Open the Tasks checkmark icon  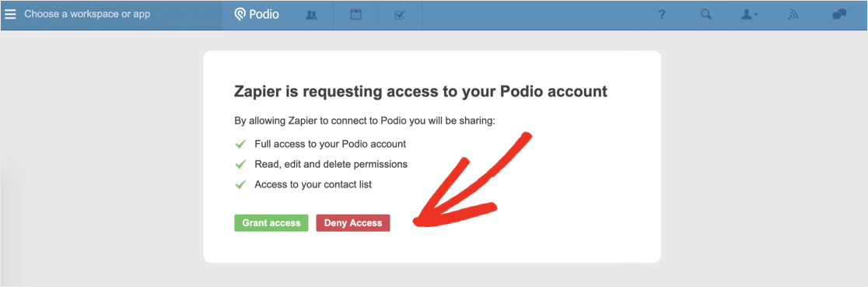pyautogui.click(x=400, y=15)
